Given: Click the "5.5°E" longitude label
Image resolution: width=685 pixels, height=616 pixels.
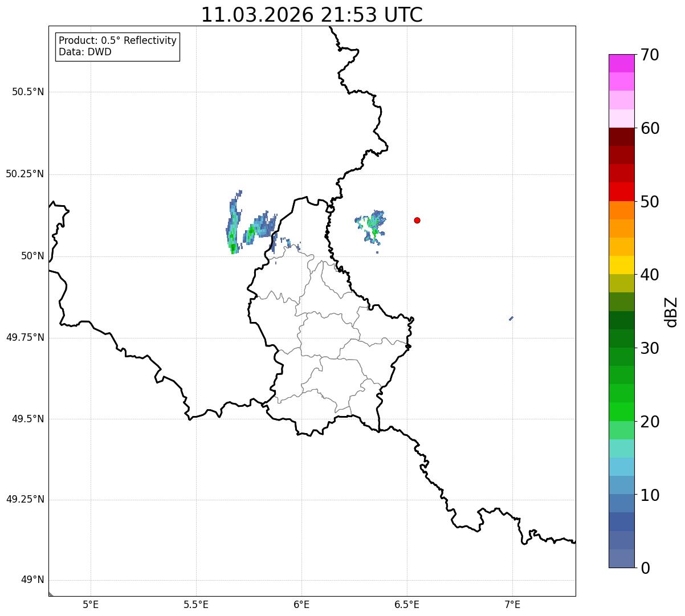Looking at the screenshot, I should click(196, 604).
